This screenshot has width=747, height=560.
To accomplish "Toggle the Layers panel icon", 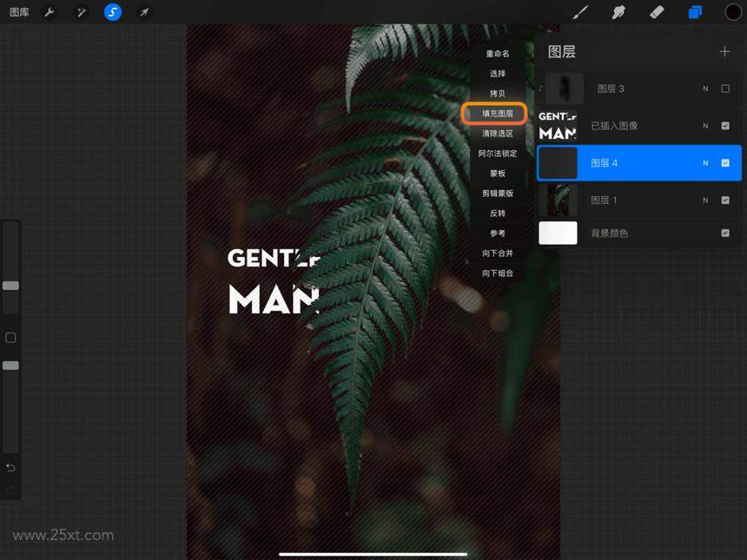I will click(695, 12).
